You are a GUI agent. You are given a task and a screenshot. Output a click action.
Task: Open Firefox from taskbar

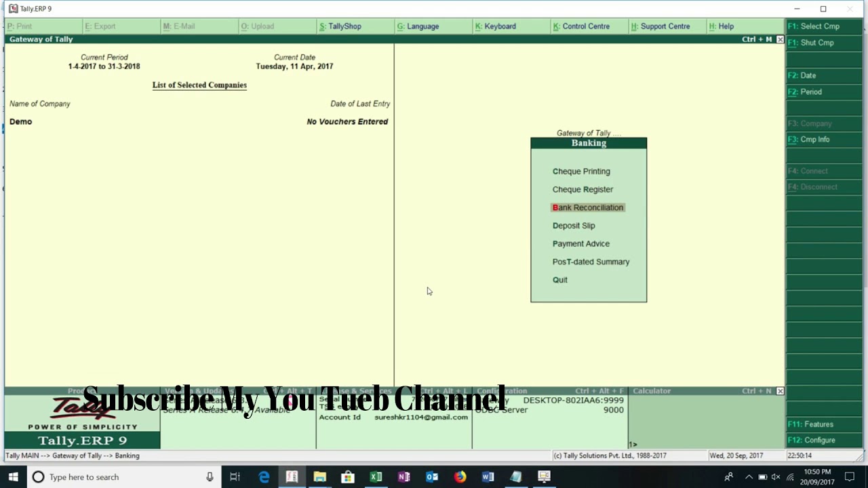pos(460,477)
